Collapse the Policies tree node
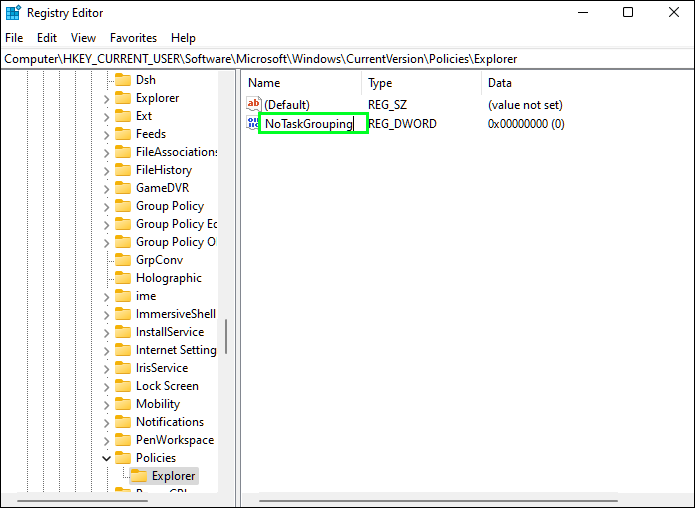This screenshot has height=508, width=695. coord(106,458)
